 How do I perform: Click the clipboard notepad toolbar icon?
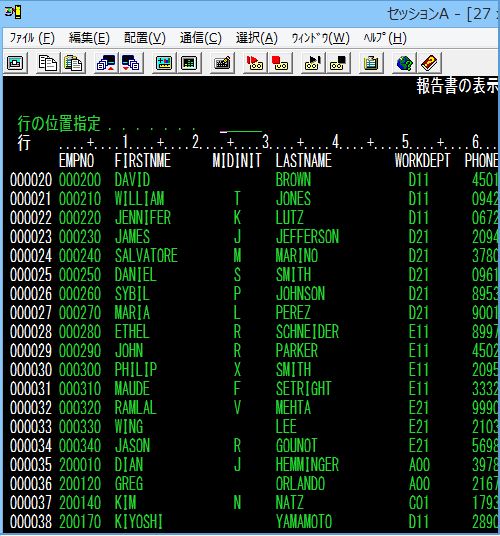(x=371, y=63)
